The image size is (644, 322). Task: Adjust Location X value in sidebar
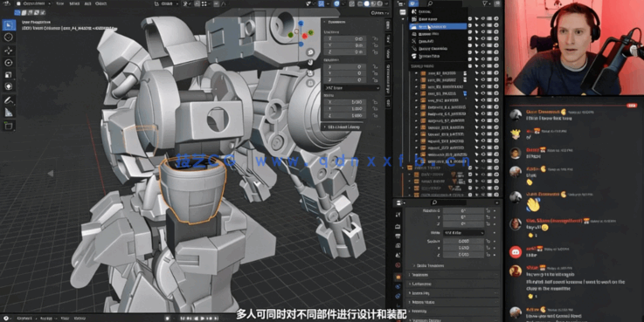pyautogui.click(x=345, y=38)
